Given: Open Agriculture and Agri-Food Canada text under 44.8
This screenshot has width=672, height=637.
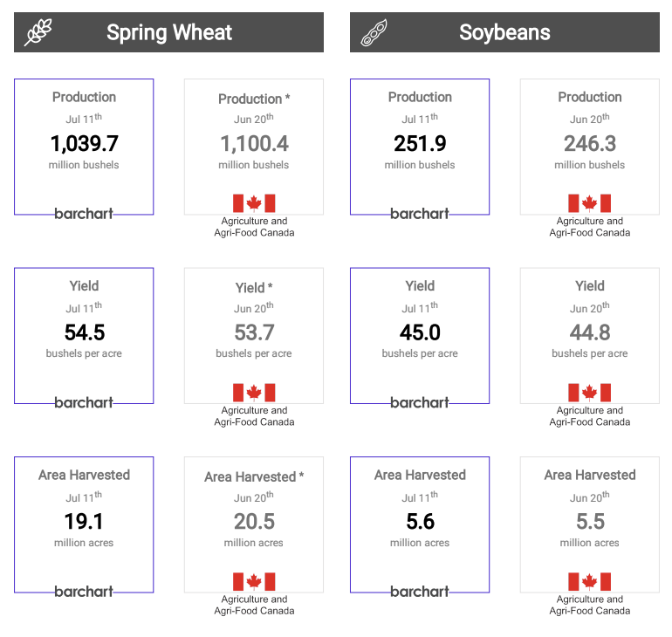Looking at the screenshot, I should point(590,416).
